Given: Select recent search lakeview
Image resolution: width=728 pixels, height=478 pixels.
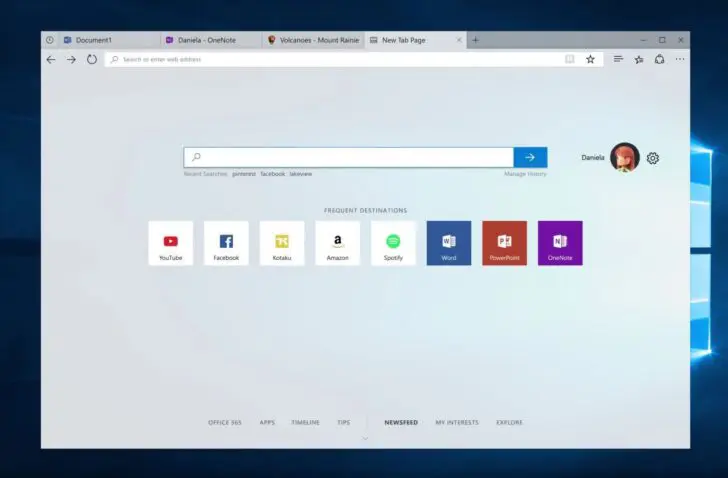Looking at the screenshot, I should pyautogui.click(x=301, y=174).
